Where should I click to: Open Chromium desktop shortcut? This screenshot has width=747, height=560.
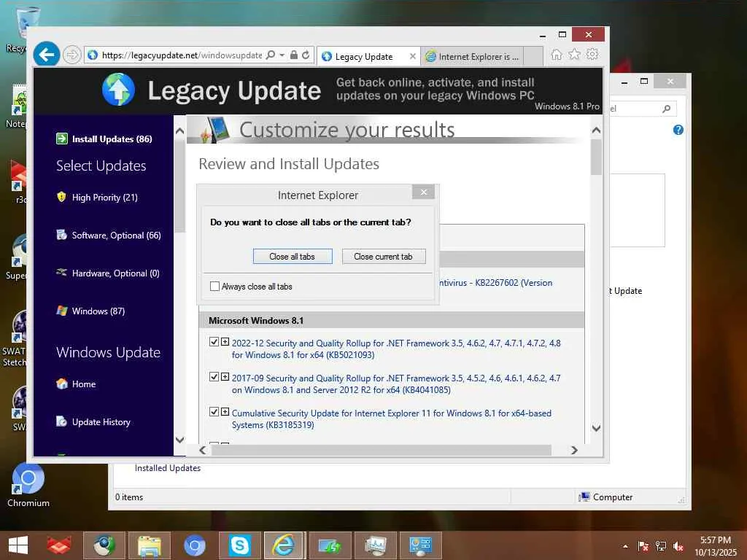28,485
